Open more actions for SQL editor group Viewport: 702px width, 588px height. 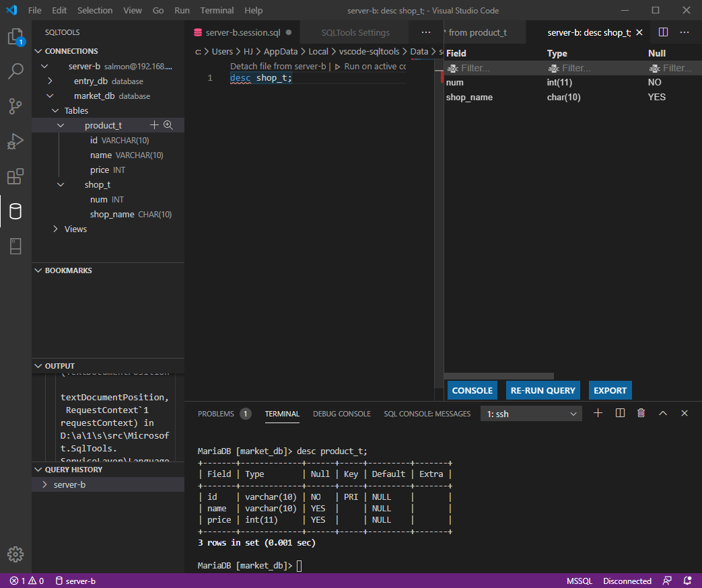pyautogui.click(x=426, y=32)
